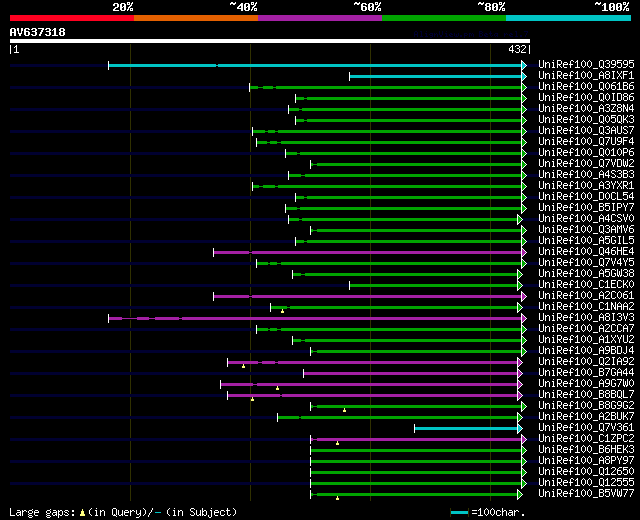
Task: Click the purple ~60% identity legend segment
Action: pos(320,18)
